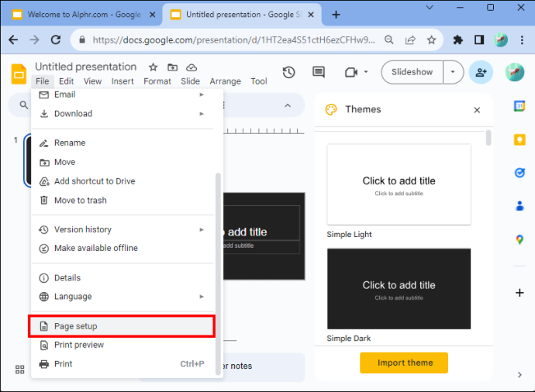The width and height of the screenshot is (535, 392).
Task: Open version history clock icon in header
Action: pyautogui.click(x=288, y=72)
